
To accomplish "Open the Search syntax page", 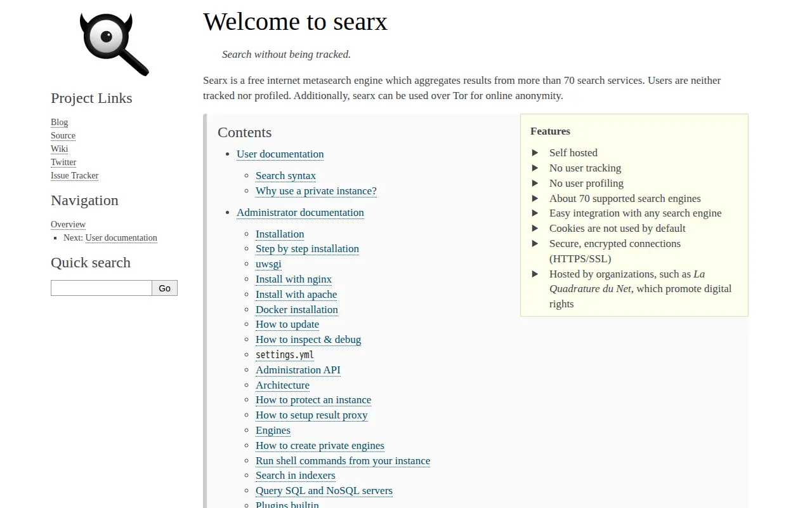I will click(285, 175).
